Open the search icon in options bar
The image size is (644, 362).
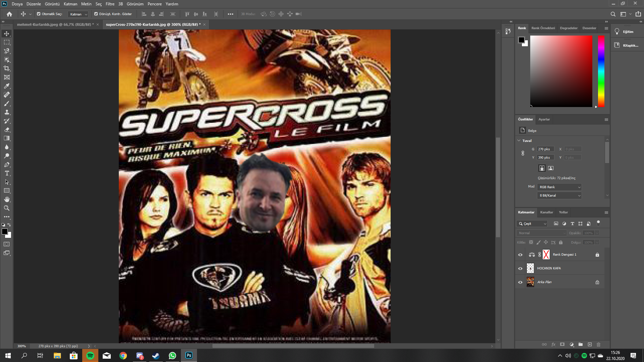[x=613, y=14]
